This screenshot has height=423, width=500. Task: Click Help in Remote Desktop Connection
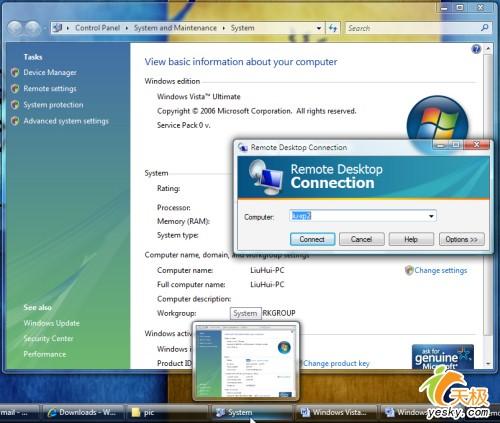(411, 239)
